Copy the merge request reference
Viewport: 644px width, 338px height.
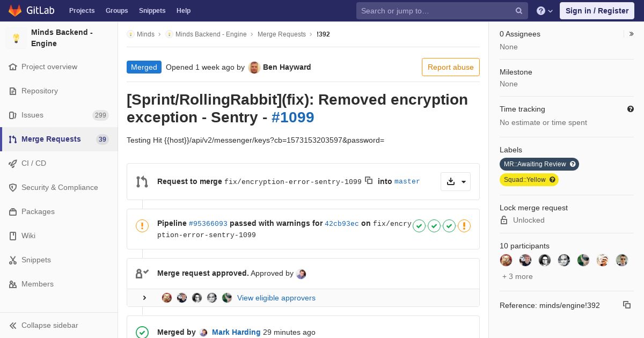[x=626, y=305]
